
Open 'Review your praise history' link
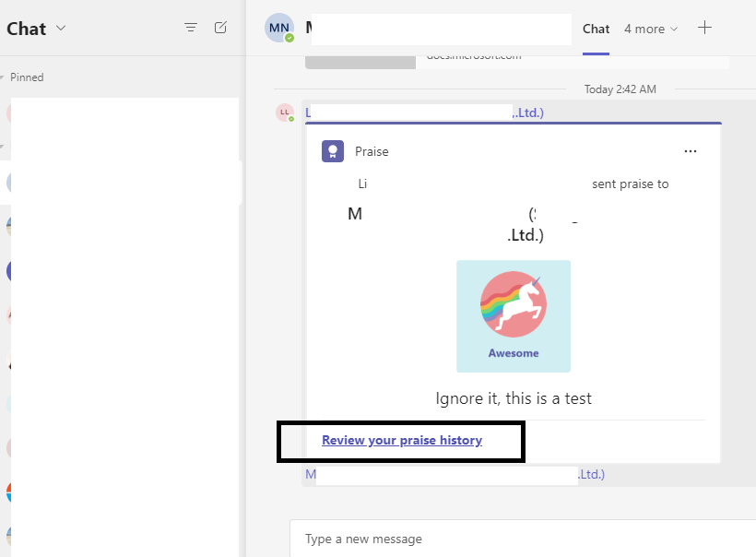pos(402,440)
